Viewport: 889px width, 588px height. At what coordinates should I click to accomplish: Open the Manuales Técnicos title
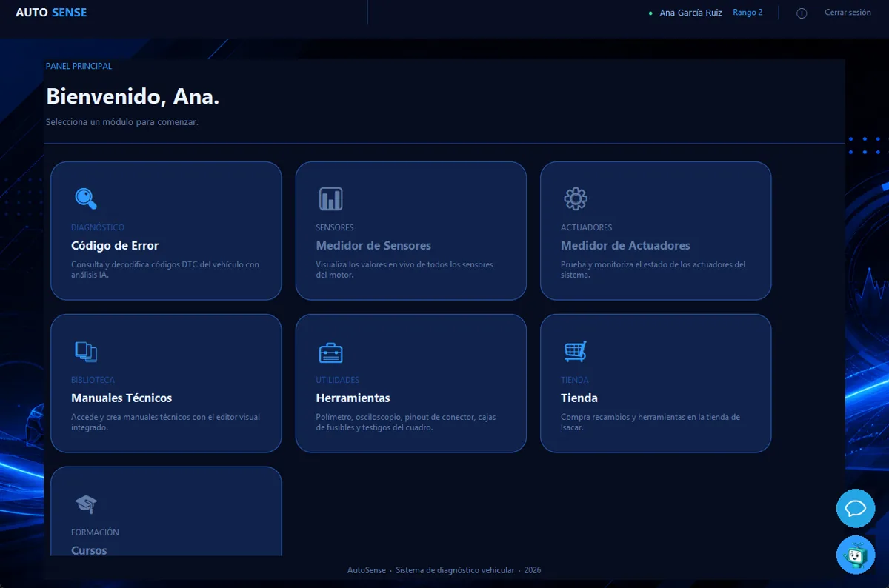(x=121, y=398)
